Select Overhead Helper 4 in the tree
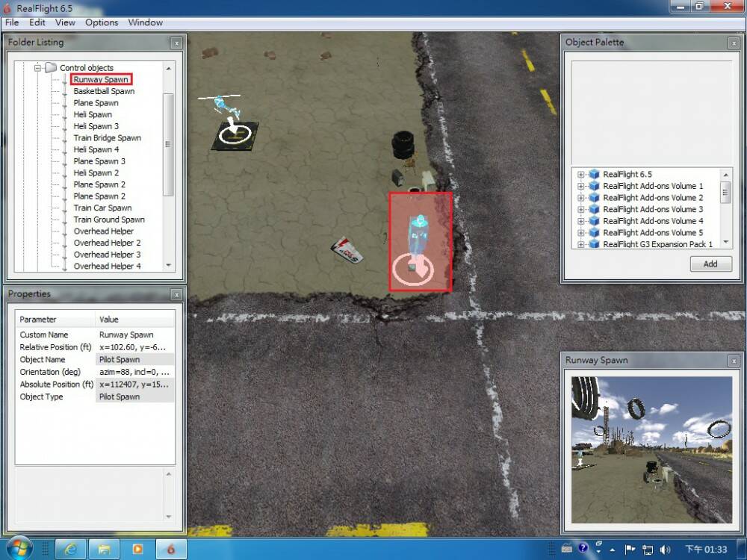Viewport: 747px width, 560px height. click(x=107, y=267)
